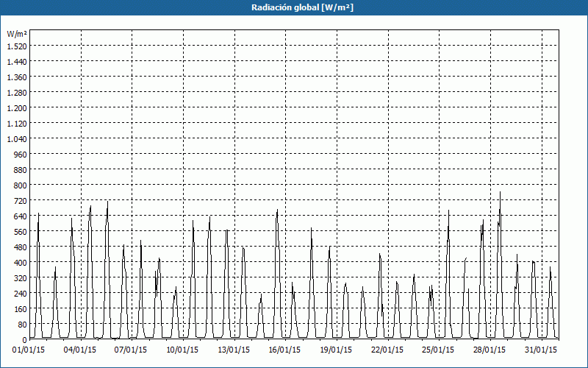Click the 31/01/15 date label

point(541,350)
